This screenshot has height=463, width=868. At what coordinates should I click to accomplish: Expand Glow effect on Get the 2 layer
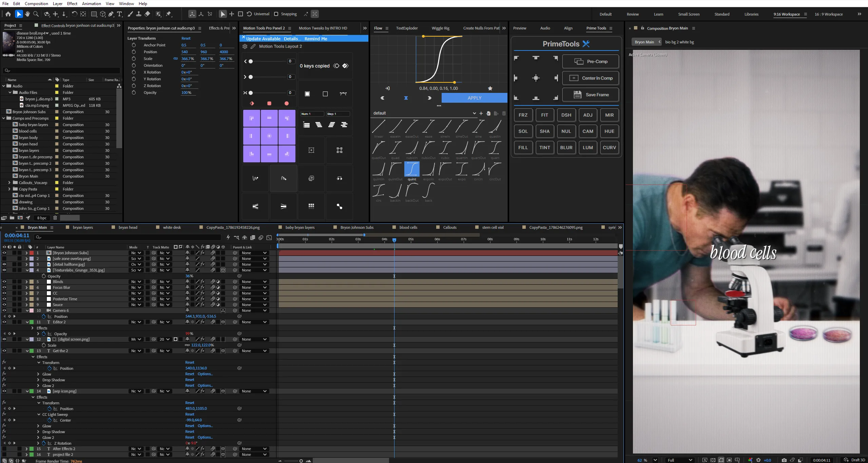pyautogui.click(x=38, y=374)
